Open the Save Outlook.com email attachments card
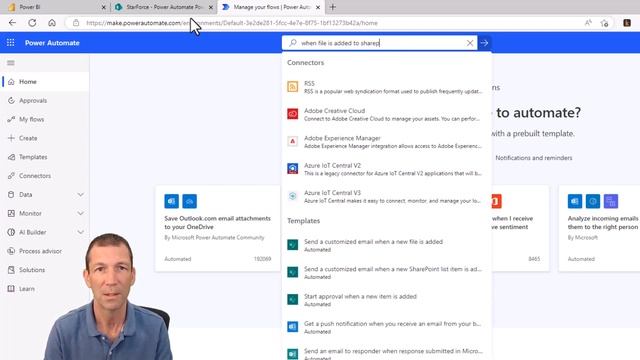The width and height of the screenshot is (640, 360). point(218,229)
